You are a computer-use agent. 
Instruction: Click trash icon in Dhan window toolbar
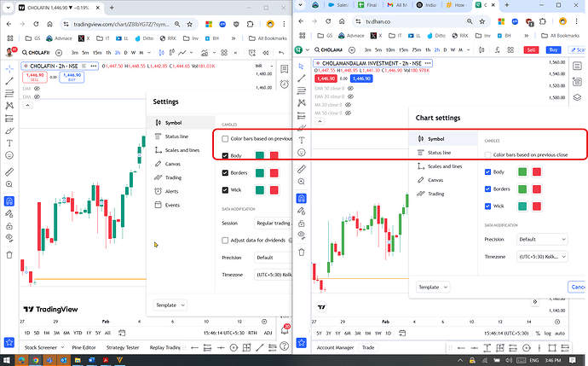point(301,253)
